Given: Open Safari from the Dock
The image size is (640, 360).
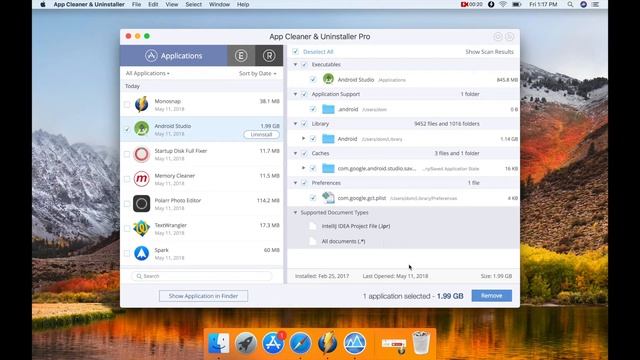Looking at the screenshot, I should tap(300, 342).
